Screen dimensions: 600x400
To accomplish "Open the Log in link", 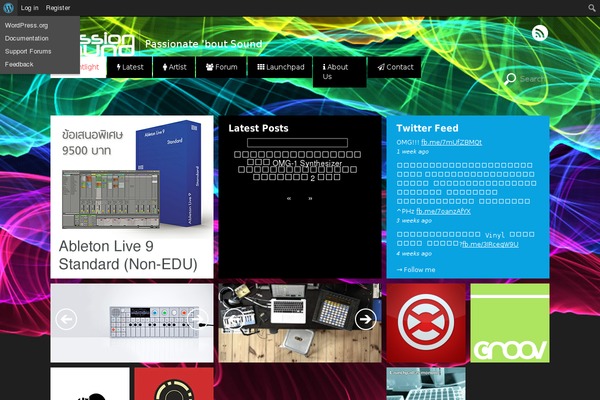I will (x=29, y=8).
